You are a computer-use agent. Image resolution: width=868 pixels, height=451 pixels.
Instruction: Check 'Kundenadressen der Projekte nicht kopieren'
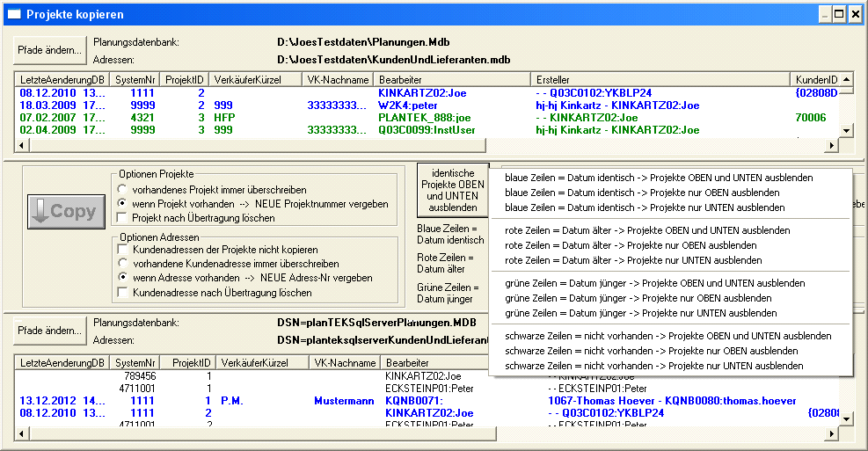[x=123, y=250]
